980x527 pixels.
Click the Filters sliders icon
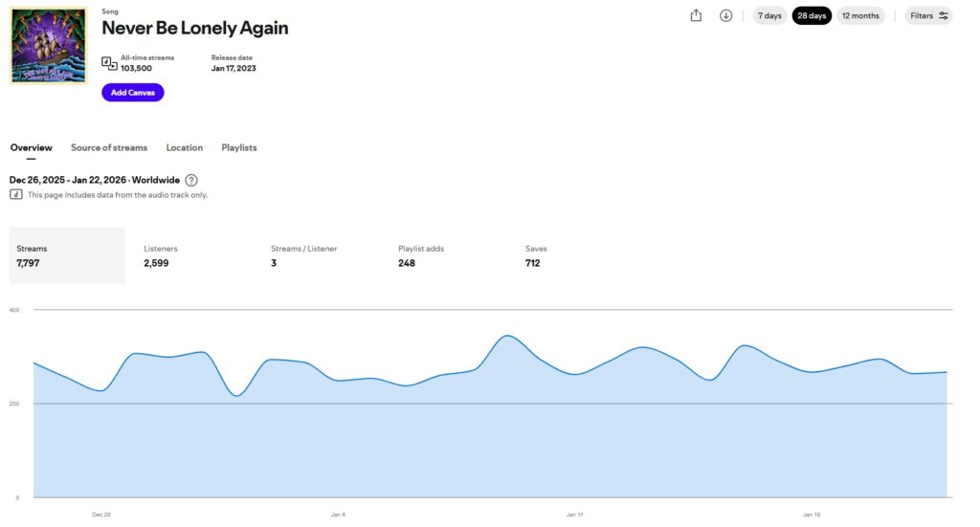pos(944,15)
